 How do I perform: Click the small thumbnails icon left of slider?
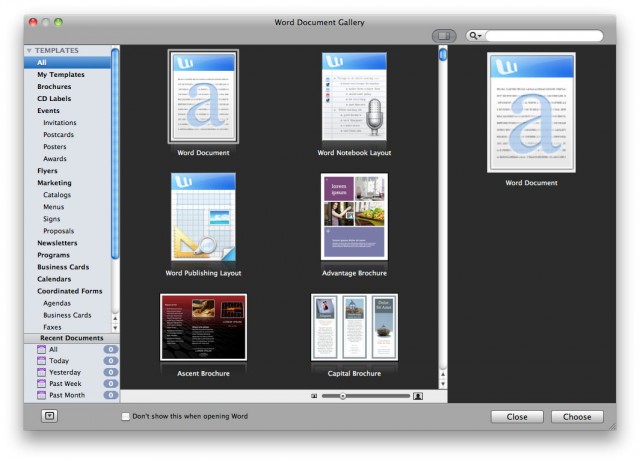tap(314, 396)
